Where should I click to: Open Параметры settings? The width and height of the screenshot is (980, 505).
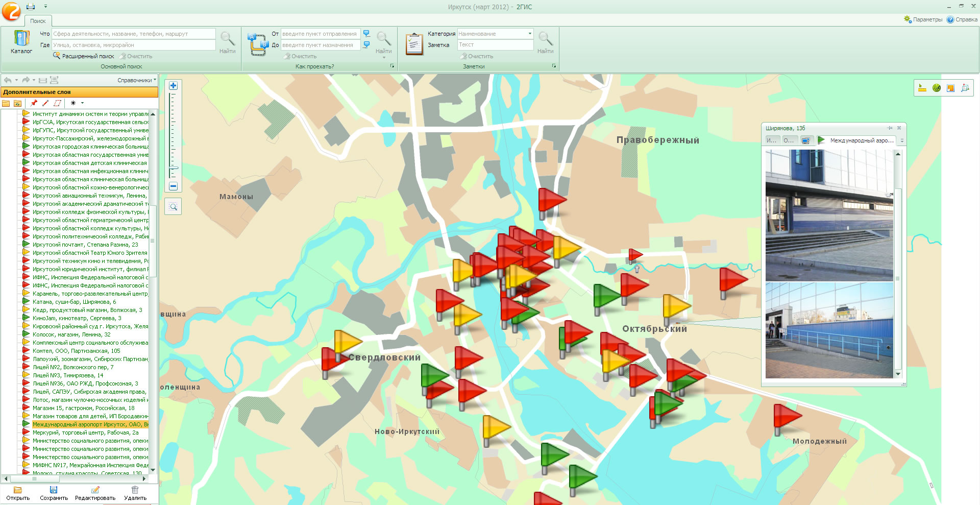coord(923,19)
